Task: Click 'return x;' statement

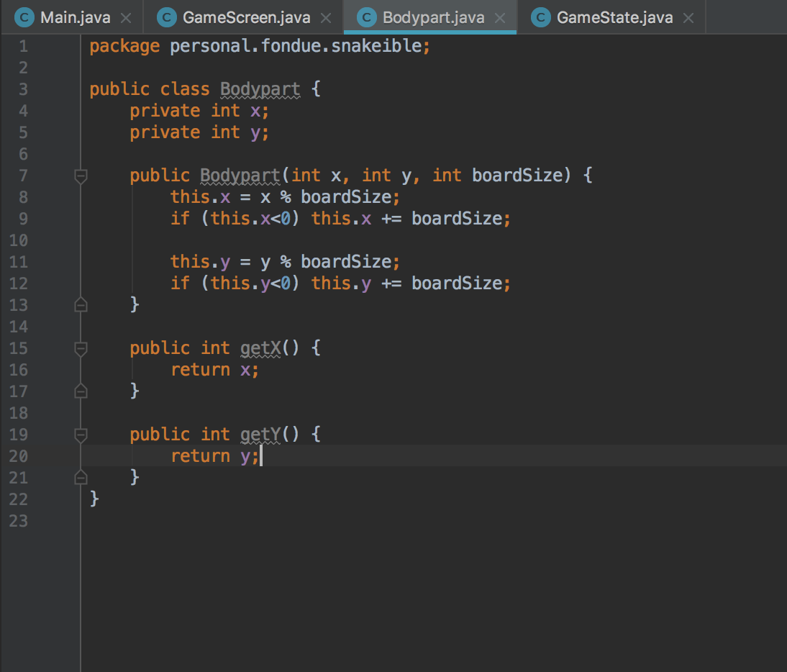Action: tap(214, 370)
